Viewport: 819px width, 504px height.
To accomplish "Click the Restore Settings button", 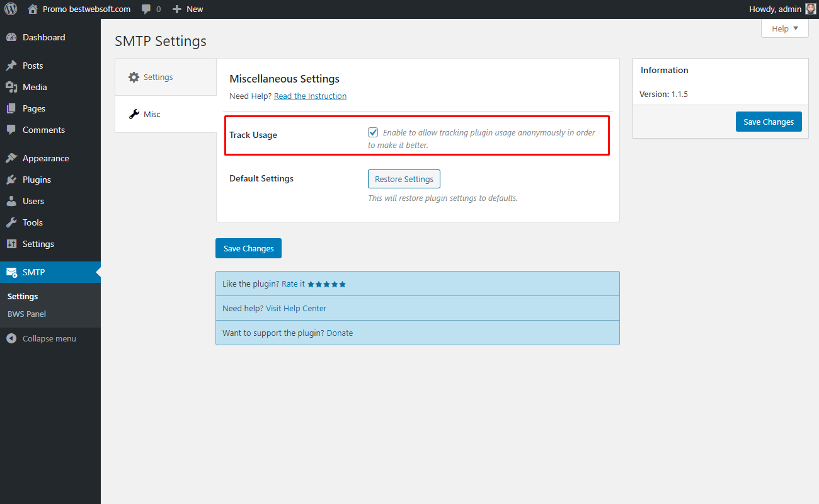I will (x=404, y=179).
